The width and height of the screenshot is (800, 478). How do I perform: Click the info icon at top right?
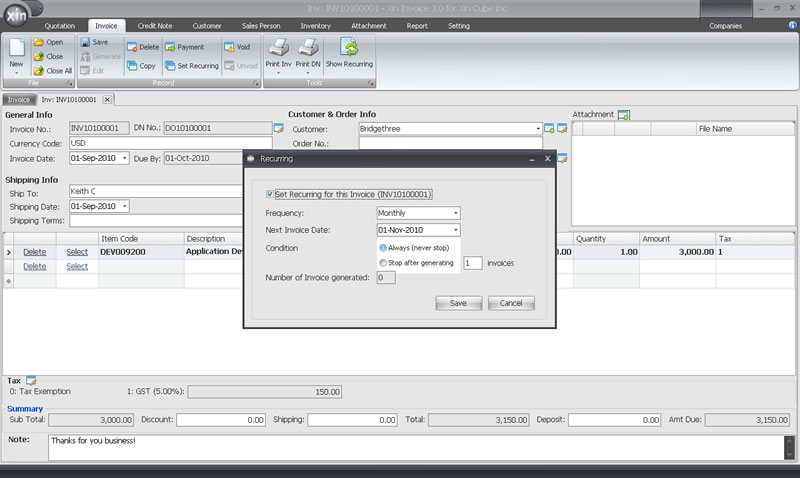(x=792, y=25)
